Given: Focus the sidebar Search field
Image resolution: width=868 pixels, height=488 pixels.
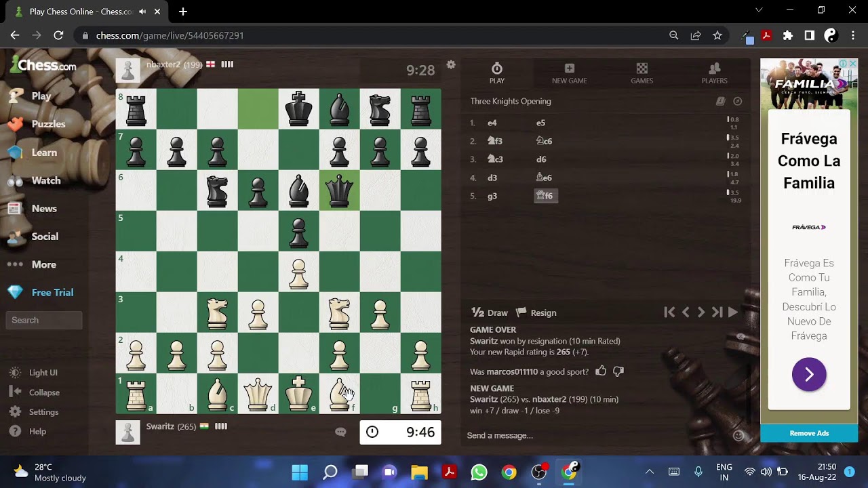Looking at the screenshot, I should click(44, 320).
